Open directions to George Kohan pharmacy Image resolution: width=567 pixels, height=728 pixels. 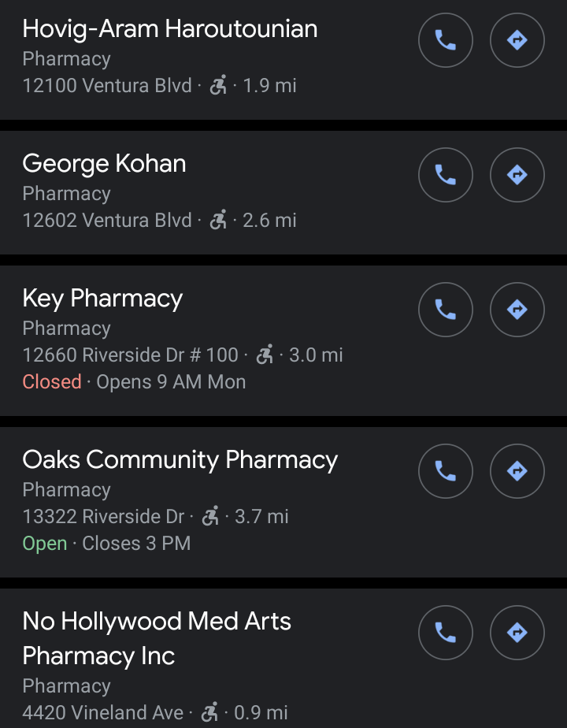517,175
